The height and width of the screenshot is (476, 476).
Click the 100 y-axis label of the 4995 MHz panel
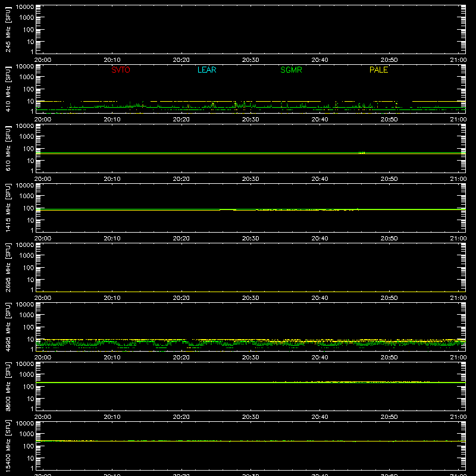click(x=29, y=327)
